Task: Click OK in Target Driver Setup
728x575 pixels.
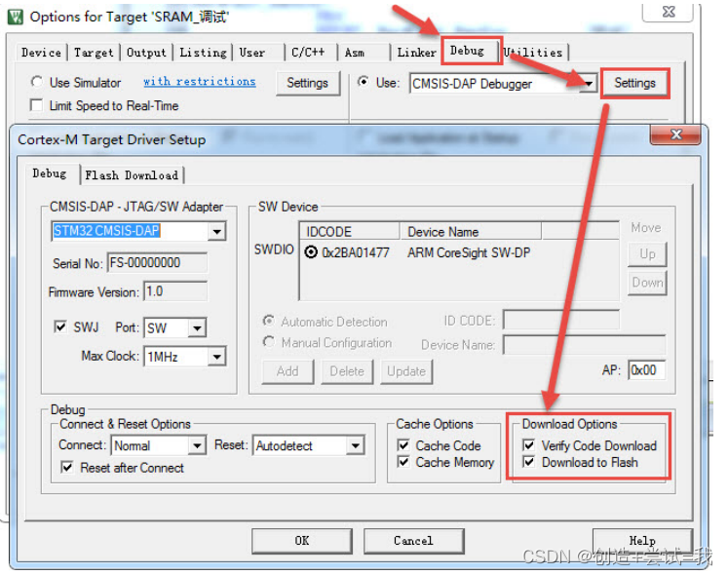Action: tap(302, 541)
